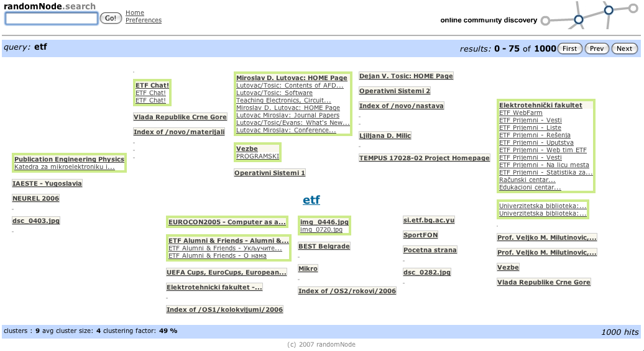Open the Home link
This screenshot has height=351, width=644.
(135, 12)
